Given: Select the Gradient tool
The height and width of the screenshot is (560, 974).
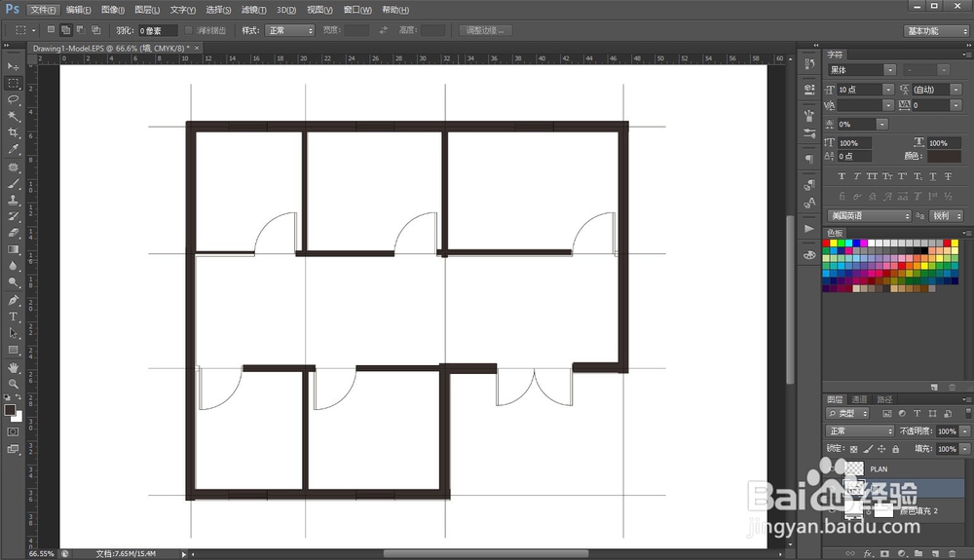Looking at the screenshot, I should coord(13,249).
